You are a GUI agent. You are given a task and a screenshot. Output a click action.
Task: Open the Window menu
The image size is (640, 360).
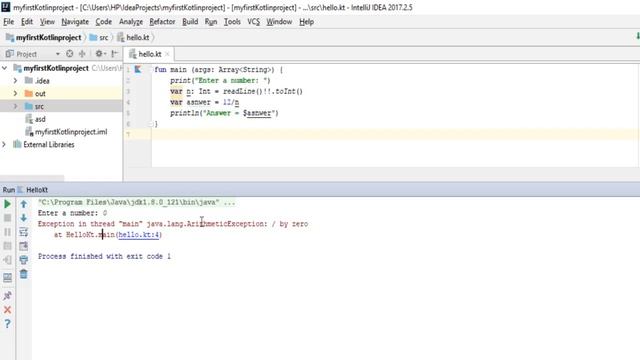point(279,22)
